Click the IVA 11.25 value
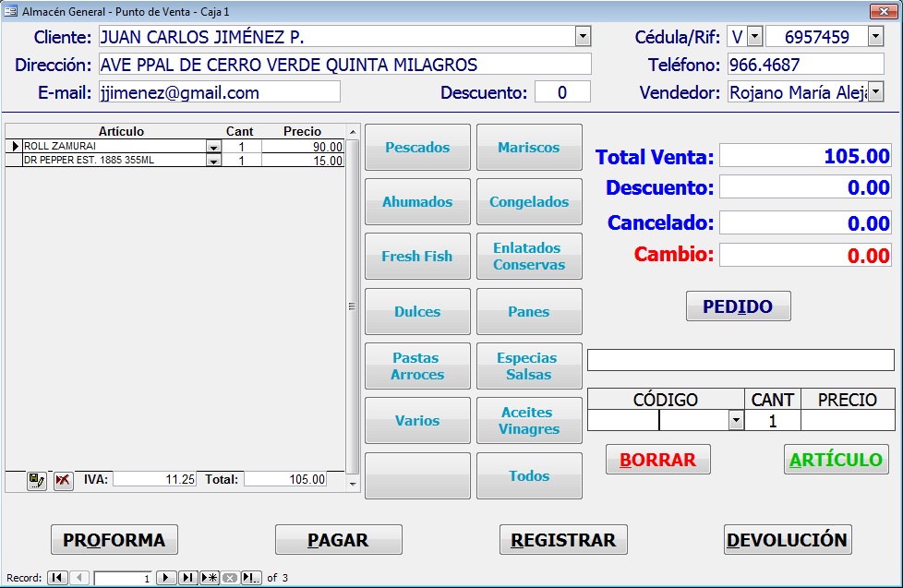This screenshot has width=903, height=588. pos(154,479)
